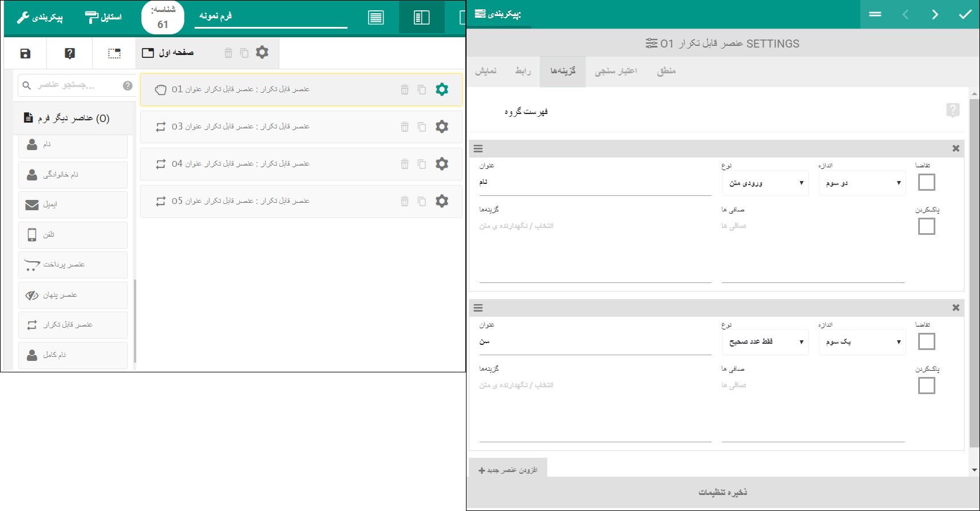This screenshot has height=511, width=980.
Task: Open the size dropdown showing یک سوم
Action: 863,343
